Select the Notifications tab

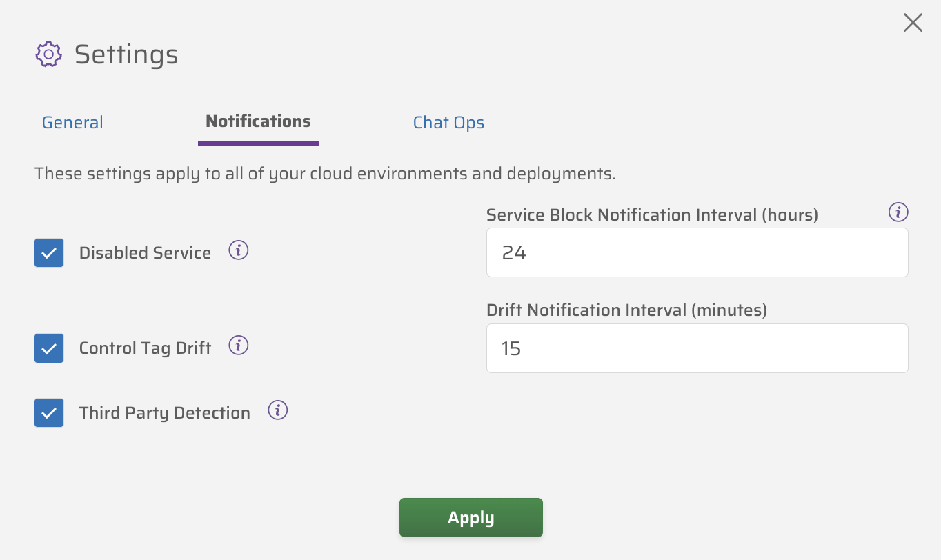click(258, 121)
